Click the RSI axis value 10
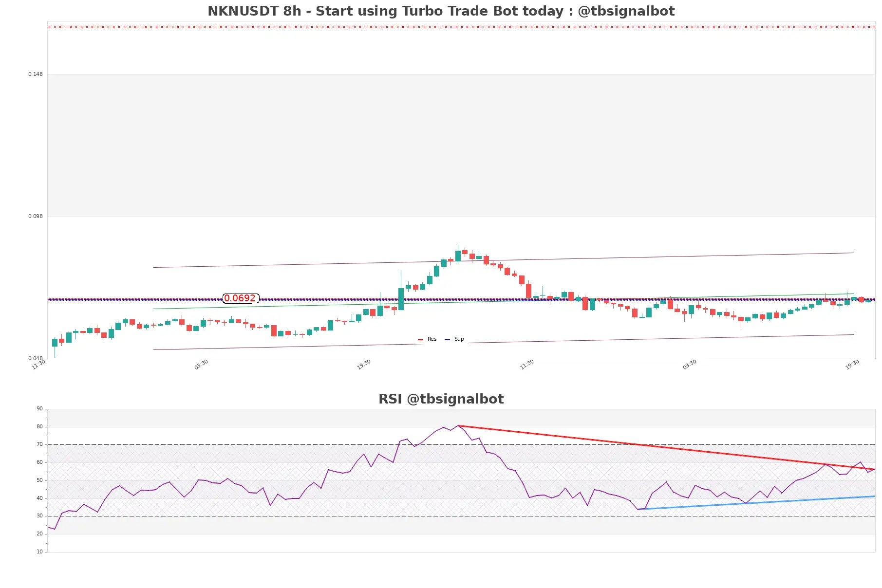 (39, 552)
